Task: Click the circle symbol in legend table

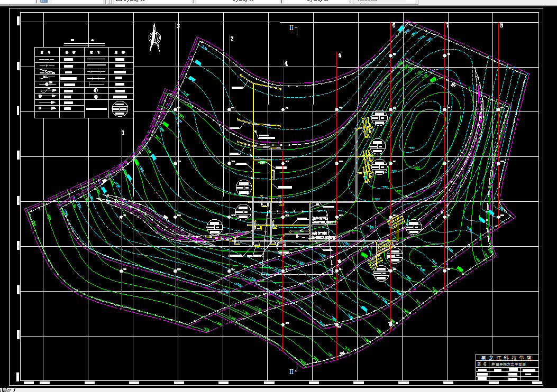Action: (120, 108)
